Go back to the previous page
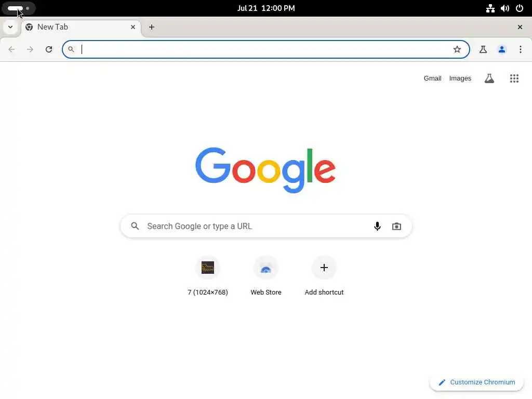 point(11,49)
